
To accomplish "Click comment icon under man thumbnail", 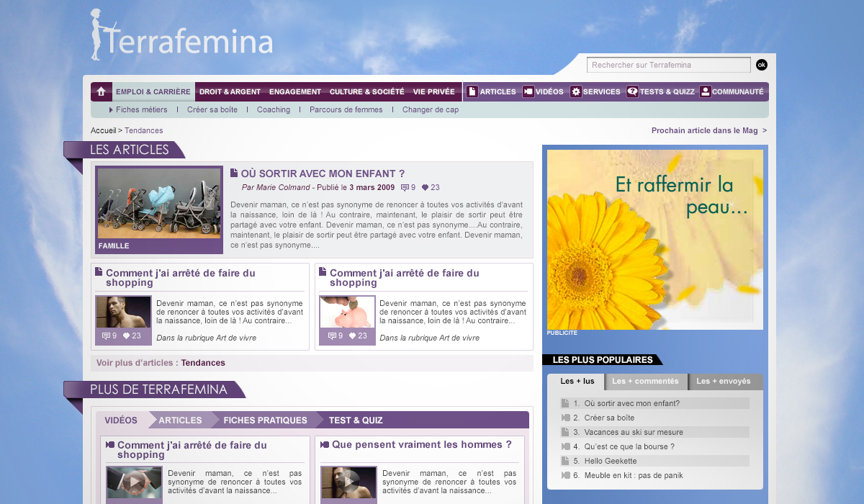I will click(106, 336).
